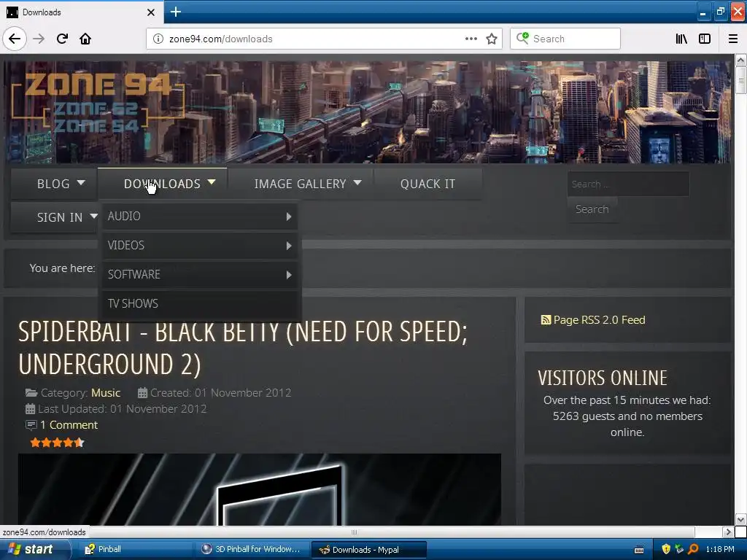Click the five-star article rating
Image resolution: width=747 pixels, height=560 pixels.
click(x=57, y=443)
